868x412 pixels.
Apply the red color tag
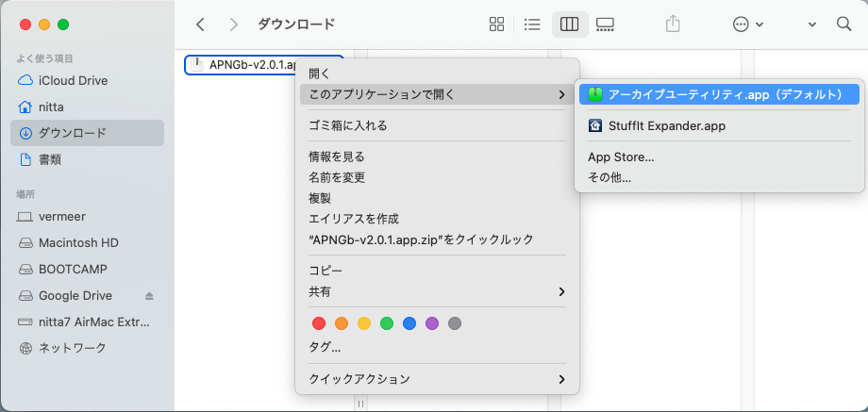click(x=319, y=323)
